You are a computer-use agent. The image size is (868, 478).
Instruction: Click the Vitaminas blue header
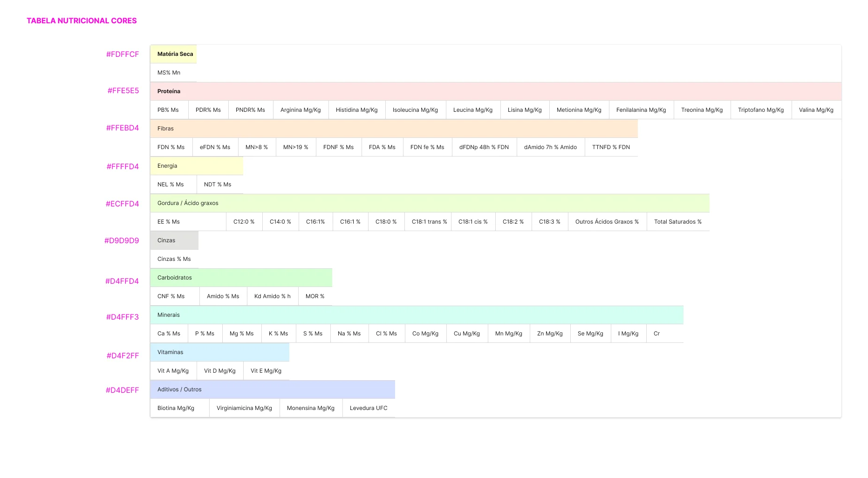click(220, 352)
